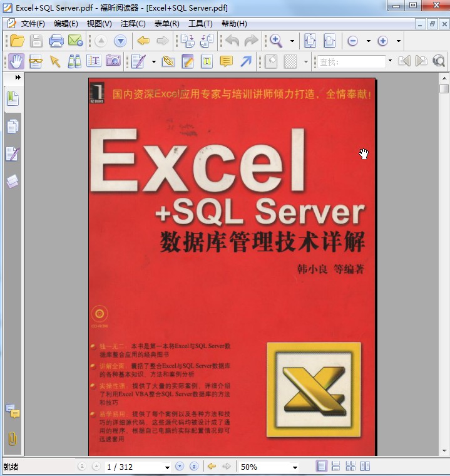This screenshot has width=450, height=476.
Task: Open the zoom out dropdown arrow
Action: [369, 41]
